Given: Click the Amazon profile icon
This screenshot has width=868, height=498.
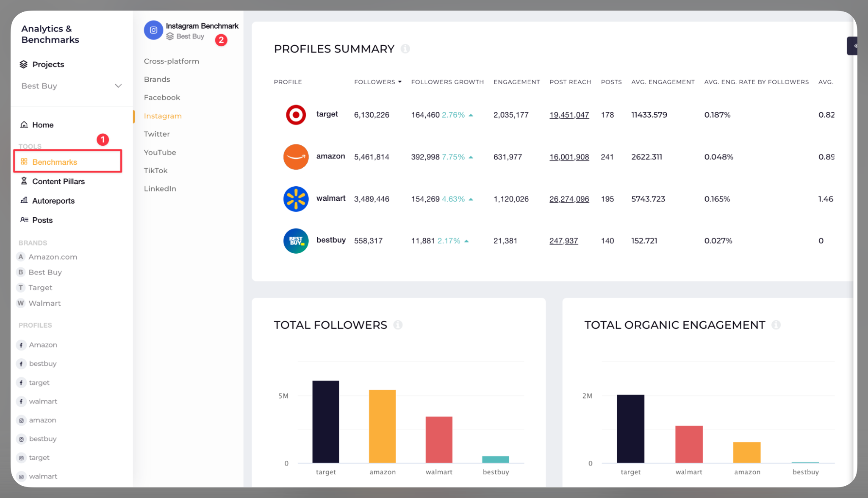Looking at the screenshot, I should click(x=296, y=156).
